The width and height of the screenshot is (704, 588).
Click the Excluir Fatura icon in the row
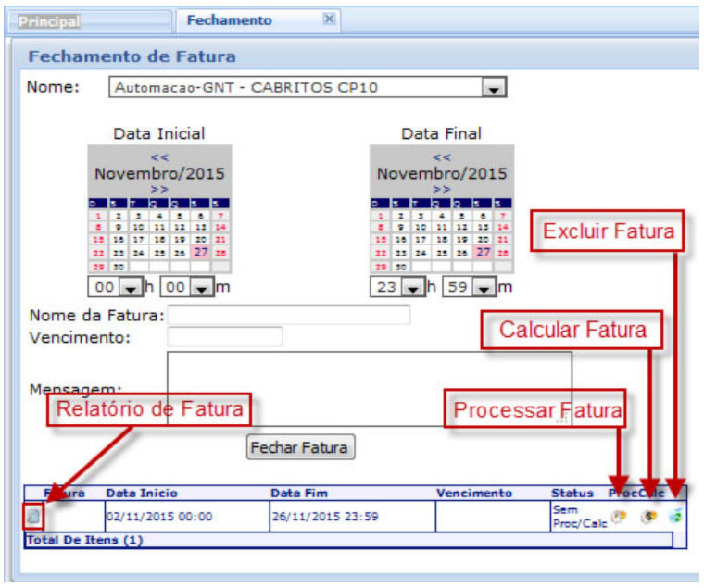[x=676, y=517]
